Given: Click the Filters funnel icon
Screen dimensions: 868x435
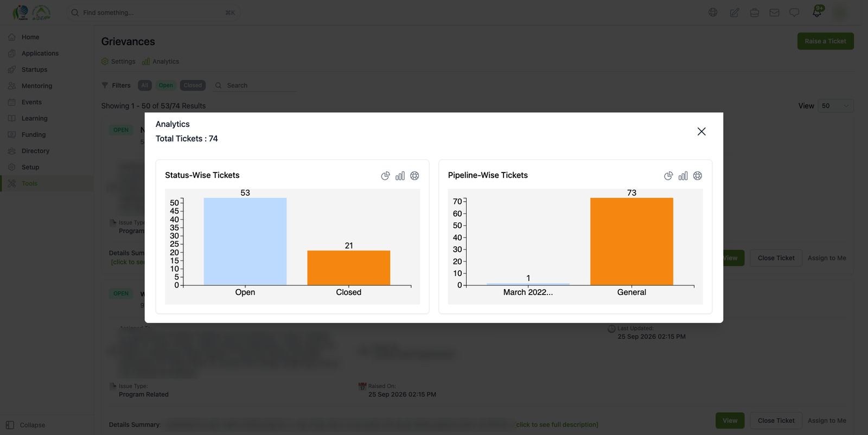Looking at the screenshot, I should pyautogui.click(x=105, y=85).
